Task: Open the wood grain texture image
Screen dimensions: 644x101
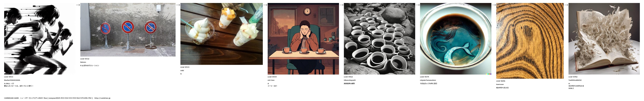Action: pos(530,41)
